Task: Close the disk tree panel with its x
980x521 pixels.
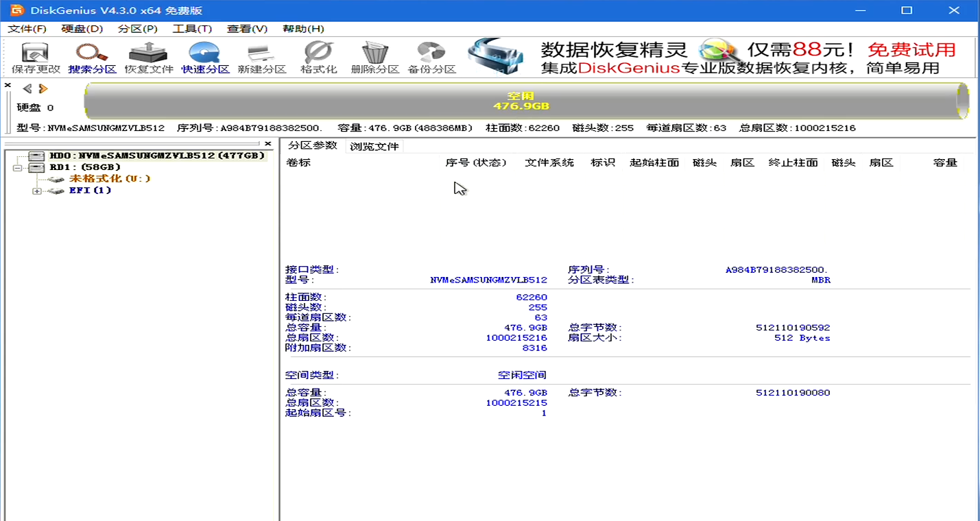Action: (x=268, y=143)
